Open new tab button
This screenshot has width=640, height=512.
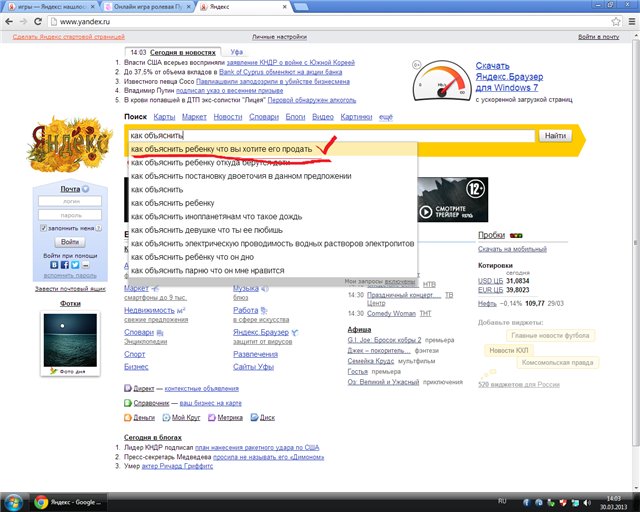(x=300, y=7)
